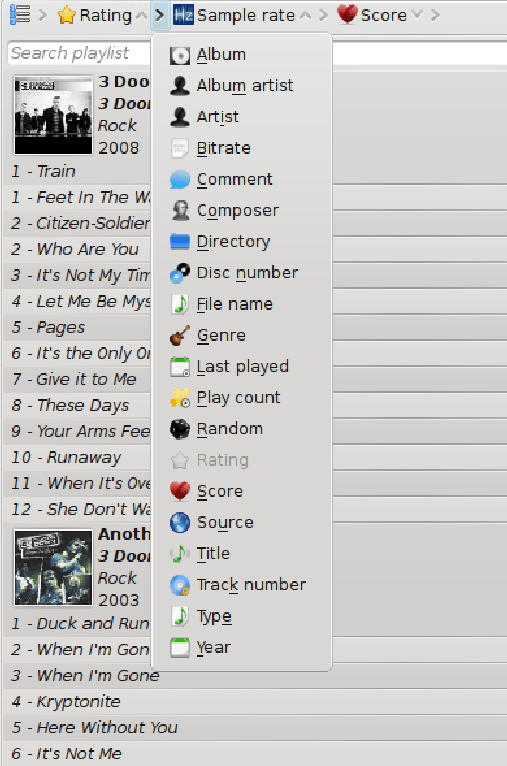Click the Type note icon
This screenshot has width=507, height=766.
click(180, 617)
